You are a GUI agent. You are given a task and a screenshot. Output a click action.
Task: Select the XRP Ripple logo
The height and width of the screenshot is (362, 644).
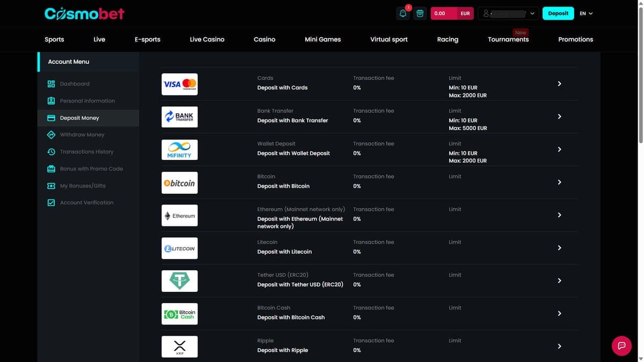click(180, 346)
